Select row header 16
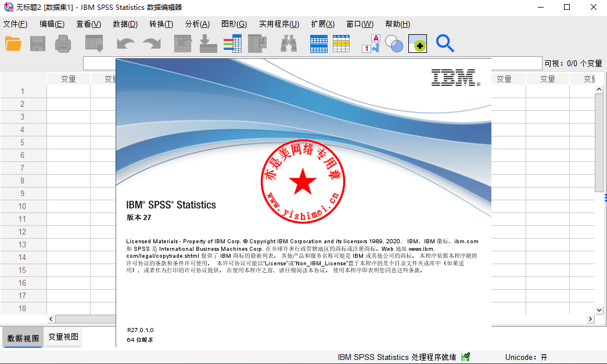This screenshot has width=607, height=364. 23,283
